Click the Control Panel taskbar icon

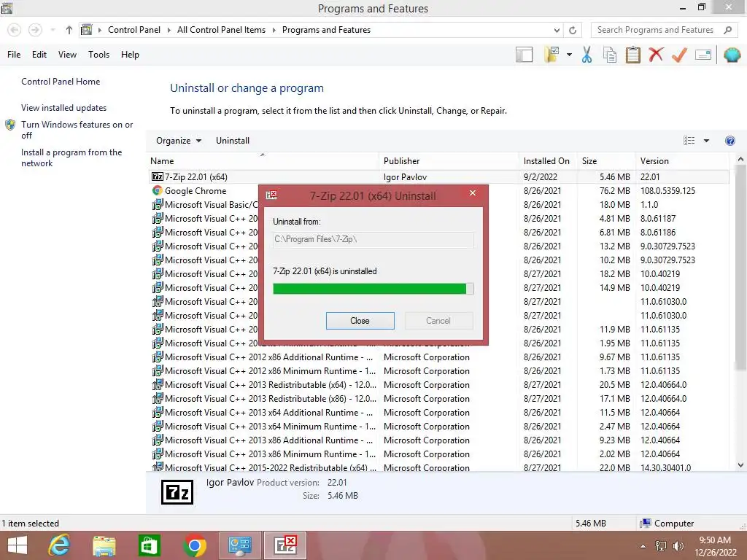click(x=239, y=545)
